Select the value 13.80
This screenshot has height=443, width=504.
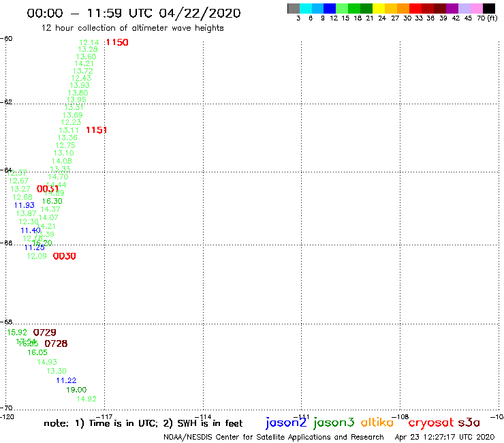tap(78, 93)
